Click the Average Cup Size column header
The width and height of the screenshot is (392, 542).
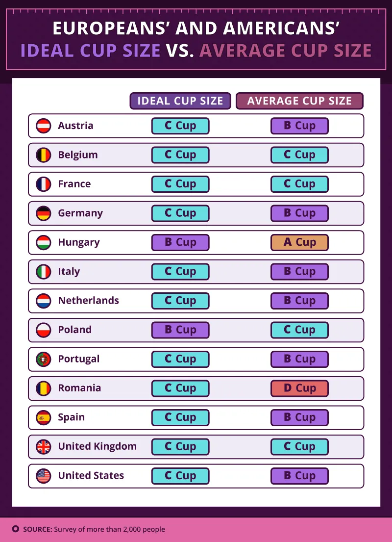coord(299,101)
